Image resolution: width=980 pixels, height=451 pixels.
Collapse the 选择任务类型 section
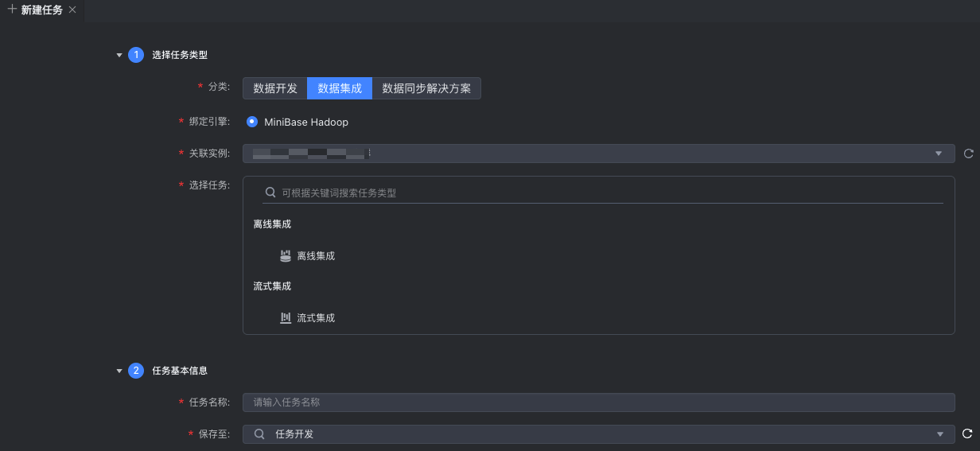(119, 55)
